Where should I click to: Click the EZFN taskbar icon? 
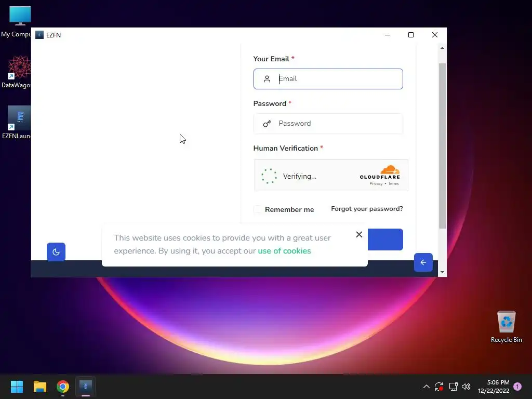coord(86,387)
